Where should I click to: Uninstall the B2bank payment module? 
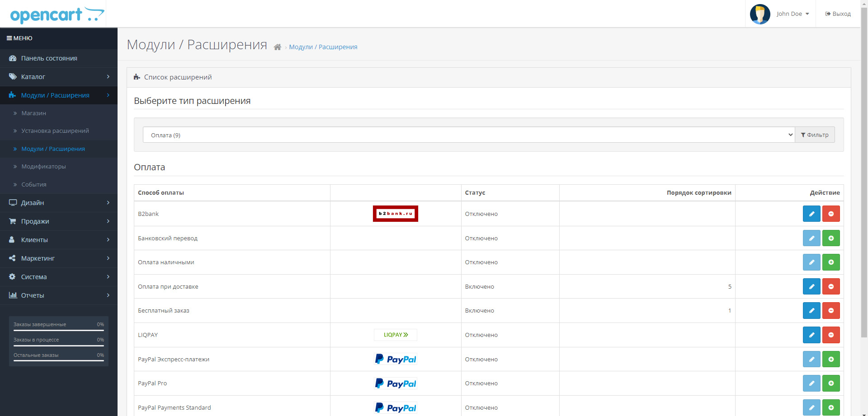pos(831,214)
